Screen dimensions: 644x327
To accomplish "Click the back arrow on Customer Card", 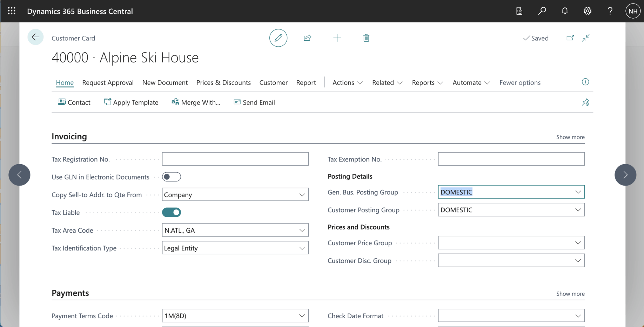I will click(35, 37).
